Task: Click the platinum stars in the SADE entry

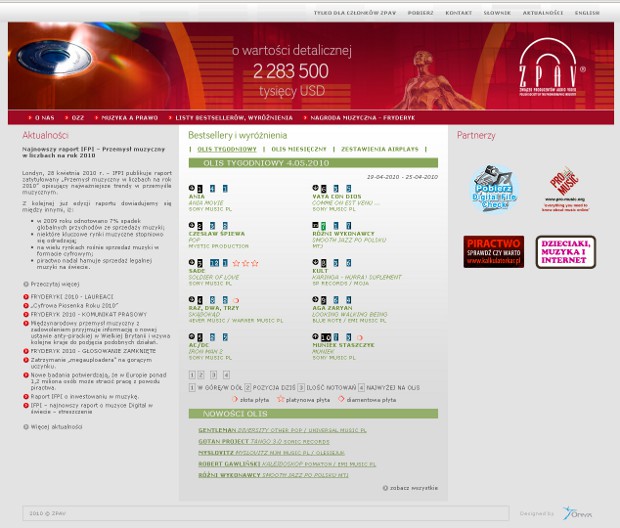Action: point(246,263)
